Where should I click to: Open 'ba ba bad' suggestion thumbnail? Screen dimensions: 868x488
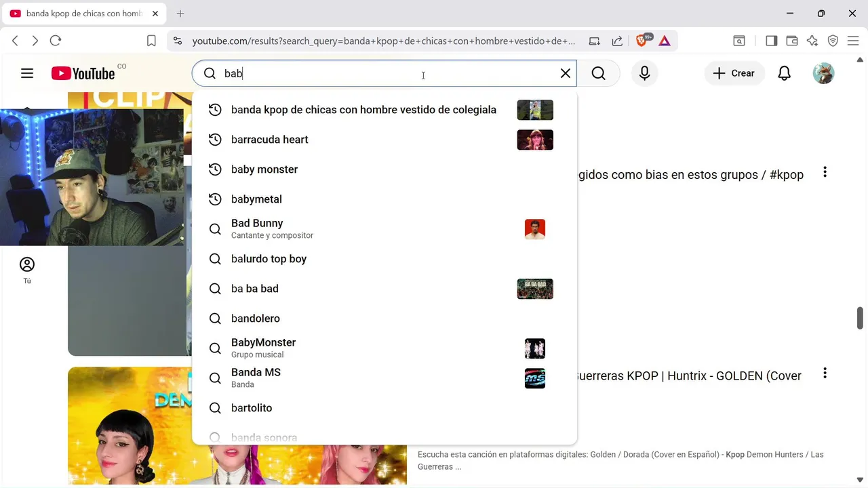pos(535,289)
